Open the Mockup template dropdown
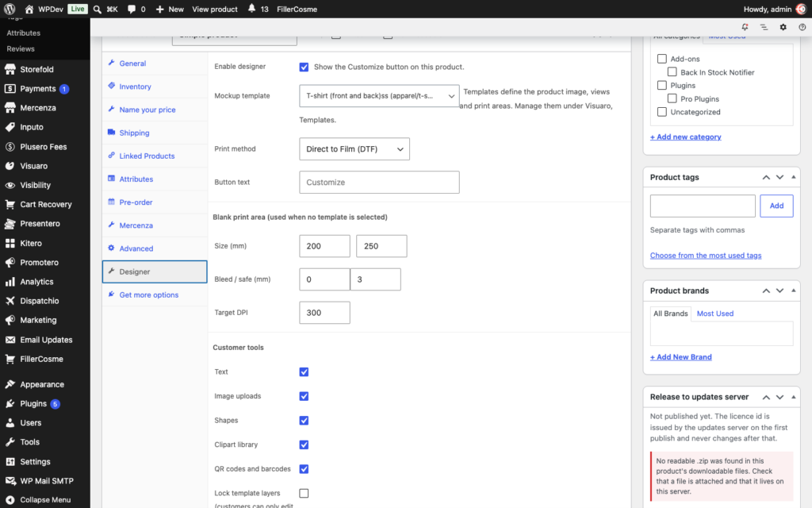 click(x=379, y=96)
